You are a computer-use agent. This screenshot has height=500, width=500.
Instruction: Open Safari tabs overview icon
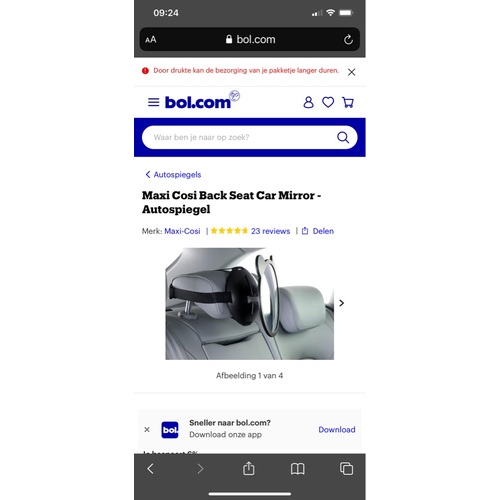346,469
